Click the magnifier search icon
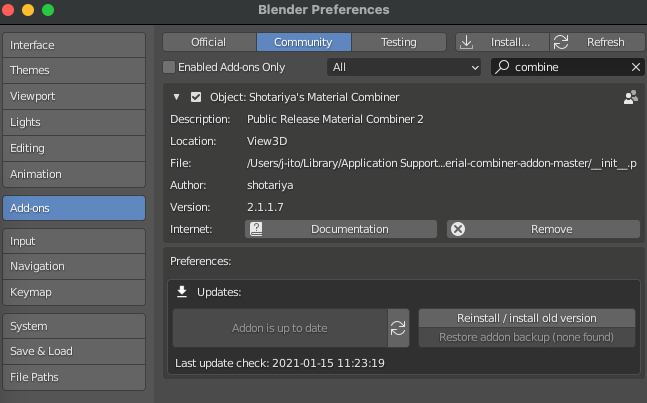Viewport: 647px width, 403px height. 502,67
